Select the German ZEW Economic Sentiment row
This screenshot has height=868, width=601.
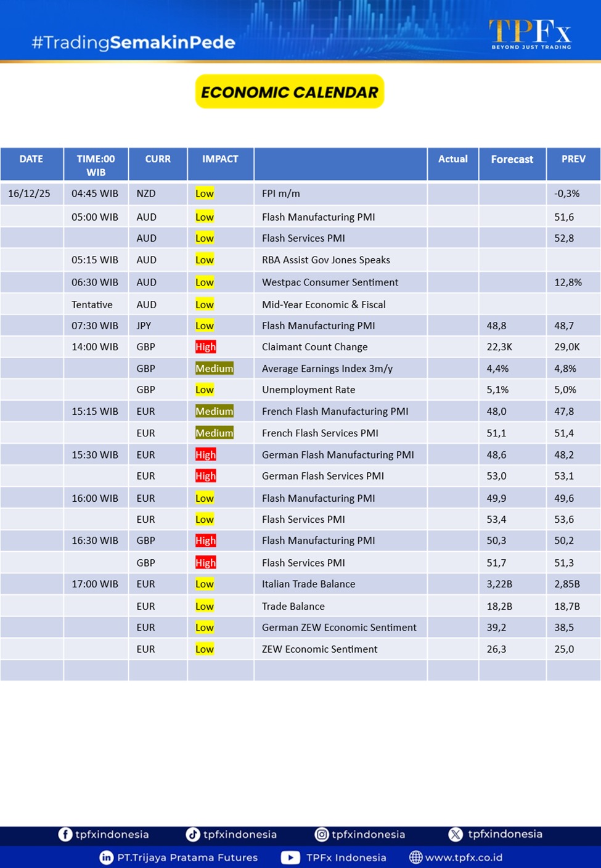click(x=339, y=628)
